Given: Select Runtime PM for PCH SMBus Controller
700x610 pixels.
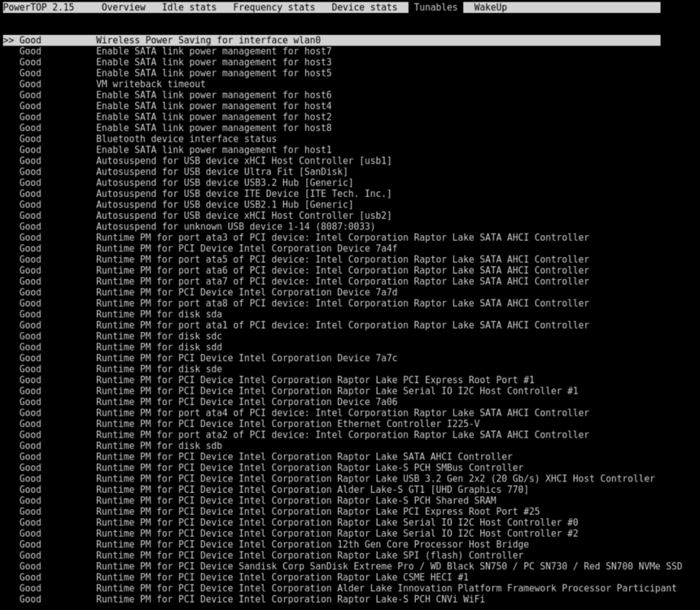Looking at the screenshot, I should coord(271,467).
